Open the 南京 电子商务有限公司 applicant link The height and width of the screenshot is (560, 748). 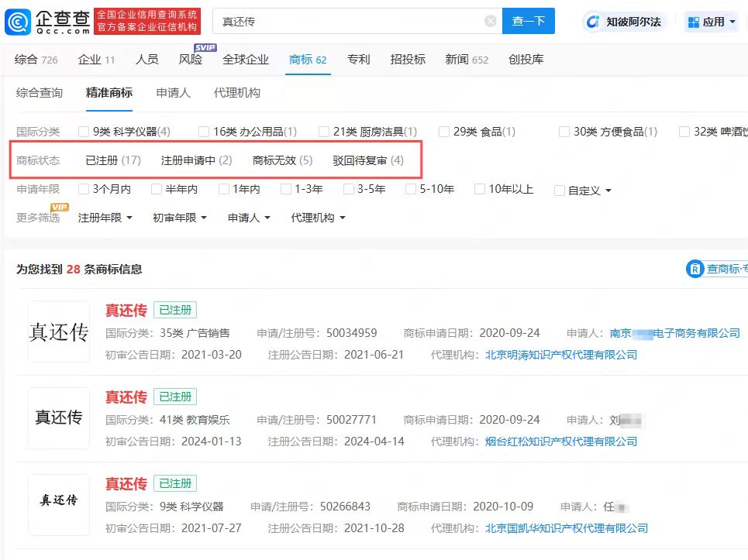coord(674,333)
